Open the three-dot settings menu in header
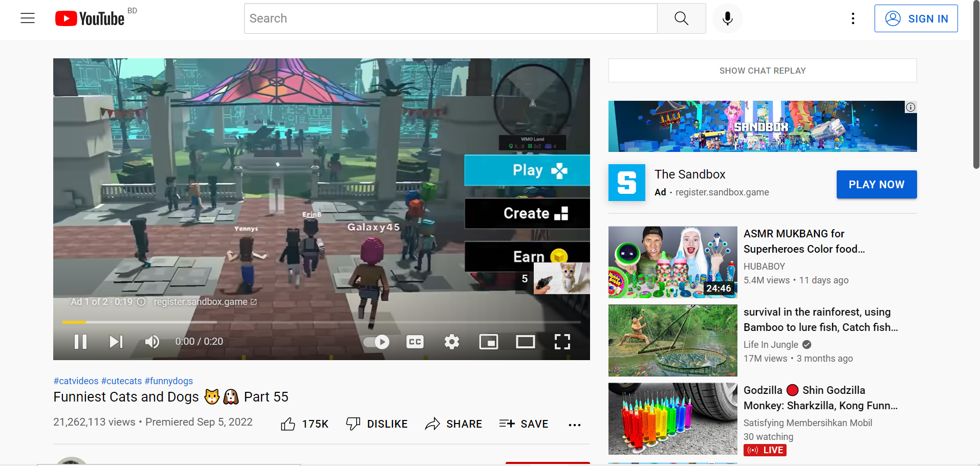 853,18
